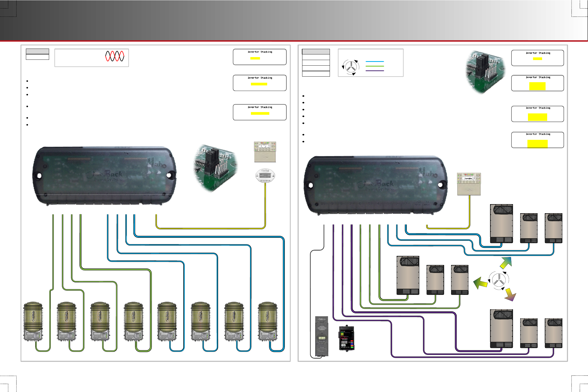Select the round white MATE2 controller
The width and height of the screenshot is (588, 392).
[265, 176]
